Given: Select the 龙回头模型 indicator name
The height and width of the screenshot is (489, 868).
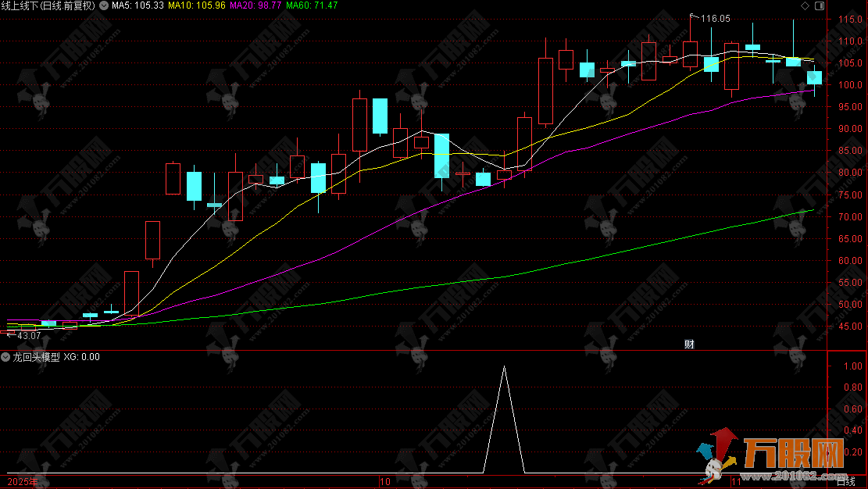Looking at the screenshot, I should (36, 357).
